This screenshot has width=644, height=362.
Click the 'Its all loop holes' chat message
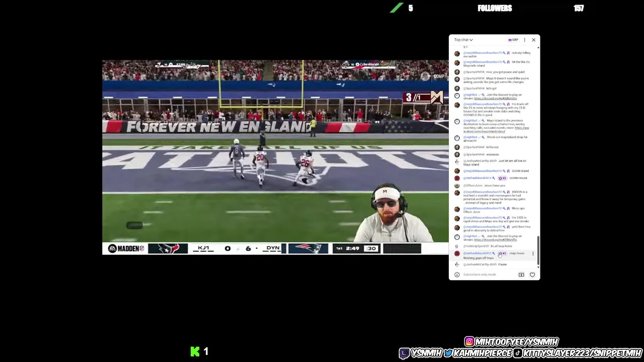click(x=501, y=246)
